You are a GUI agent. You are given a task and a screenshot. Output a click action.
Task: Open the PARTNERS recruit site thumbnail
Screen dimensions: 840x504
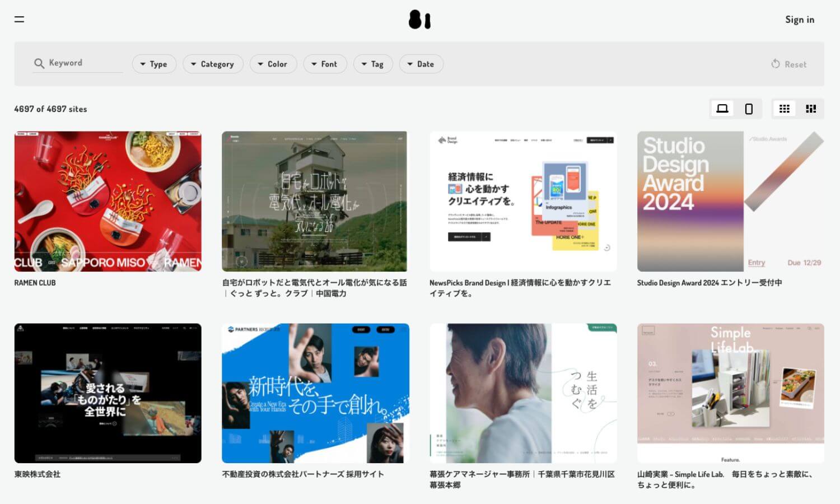click(x=315, y=393)
